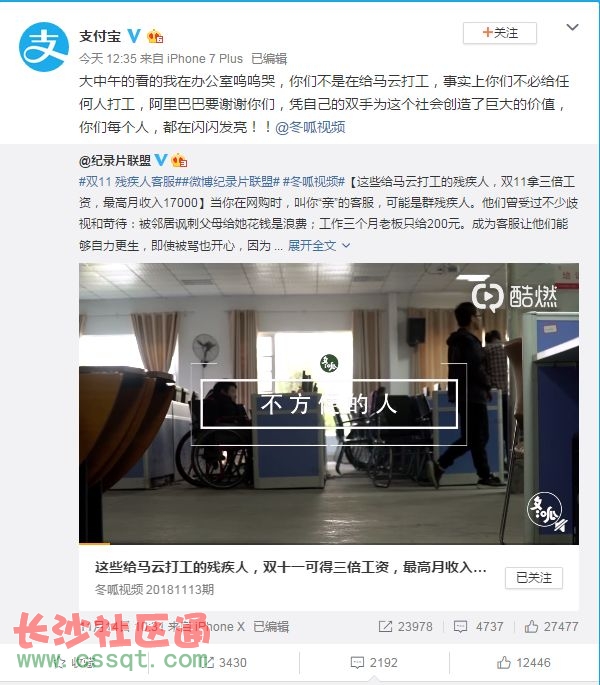Viewport: 600px width, 685px height.
Task: Click the bottom repost count 3430
Action: [x=232, y=662]
